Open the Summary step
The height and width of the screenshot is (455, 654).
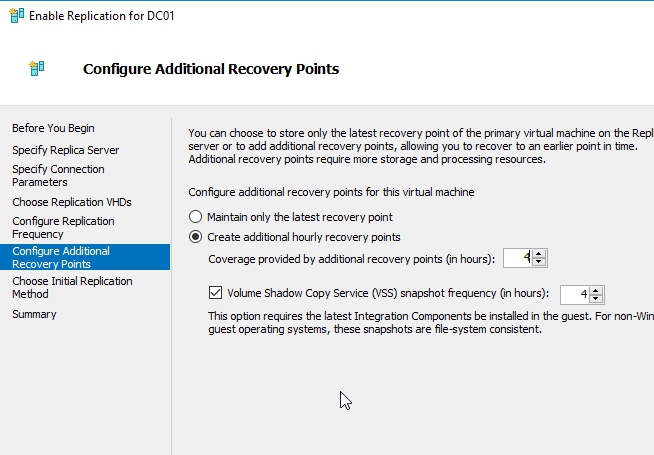point(34,314)
